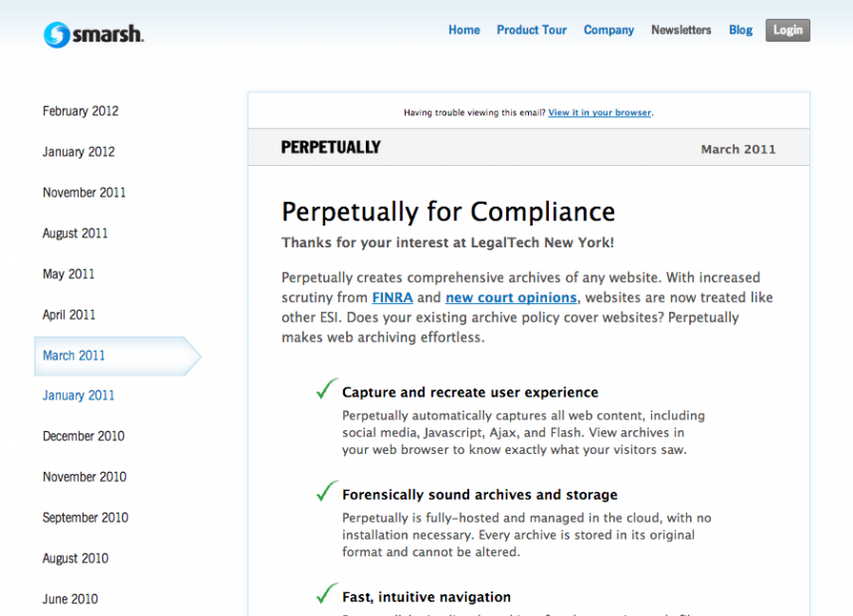Open the January 2011 newsletter

tap(79, 395)
